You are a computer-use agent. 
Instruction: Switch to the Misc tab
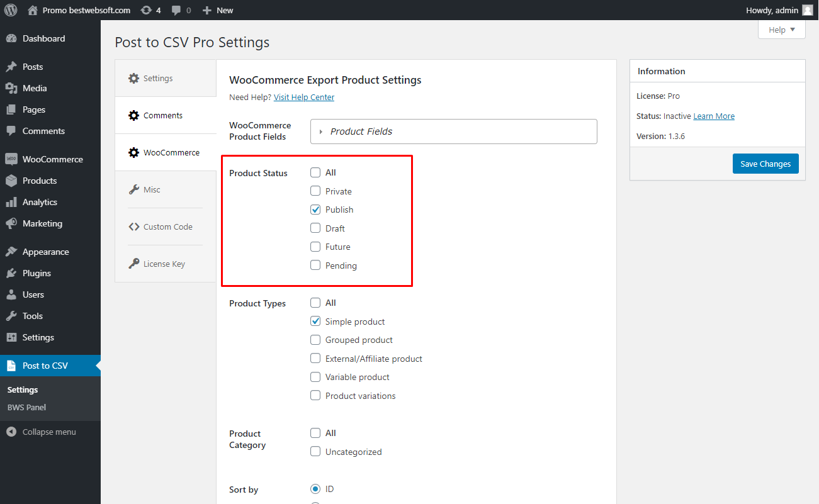(x=166, y=189)
